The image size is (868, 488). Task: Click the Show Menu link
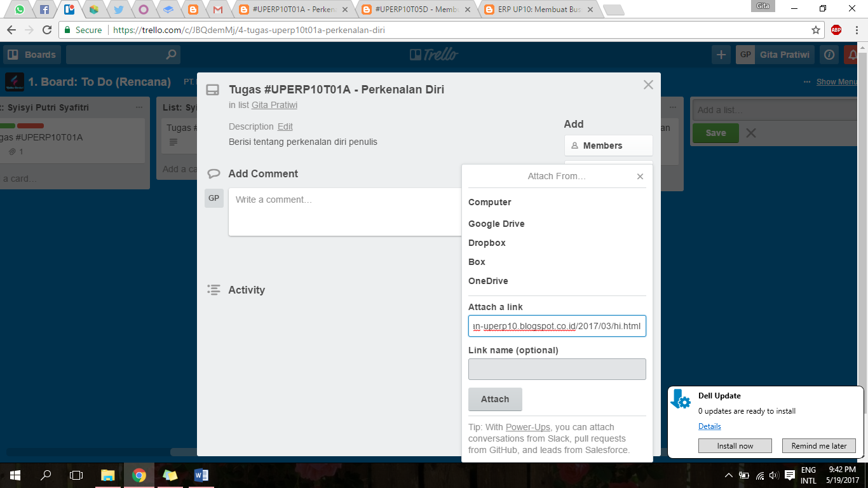pos(837,81)
